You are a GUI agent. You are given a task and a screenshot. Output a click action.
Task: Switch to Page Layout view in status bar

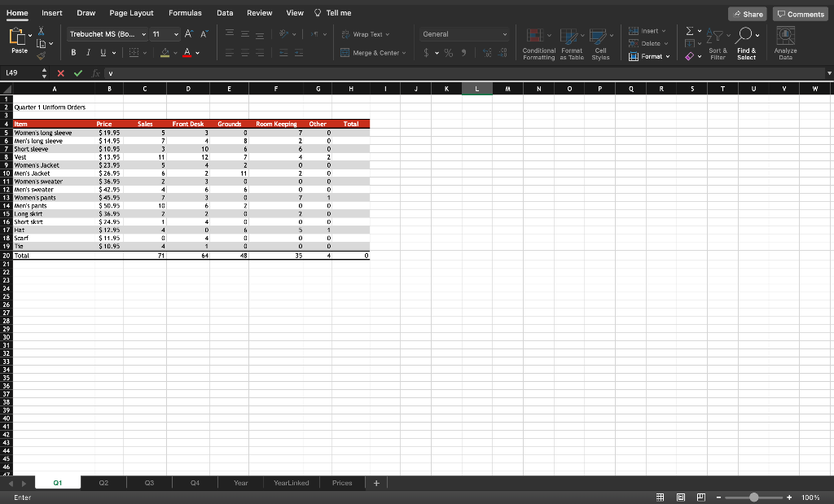tap(681, 497)
